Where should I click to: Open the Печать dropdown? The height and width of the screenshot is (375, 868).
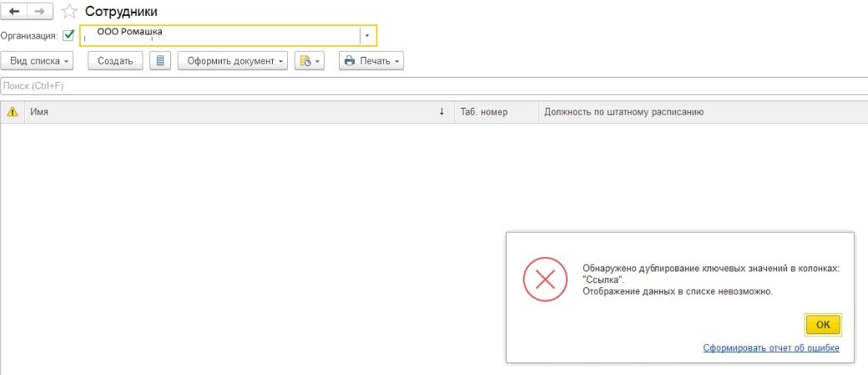click(371, 61)
